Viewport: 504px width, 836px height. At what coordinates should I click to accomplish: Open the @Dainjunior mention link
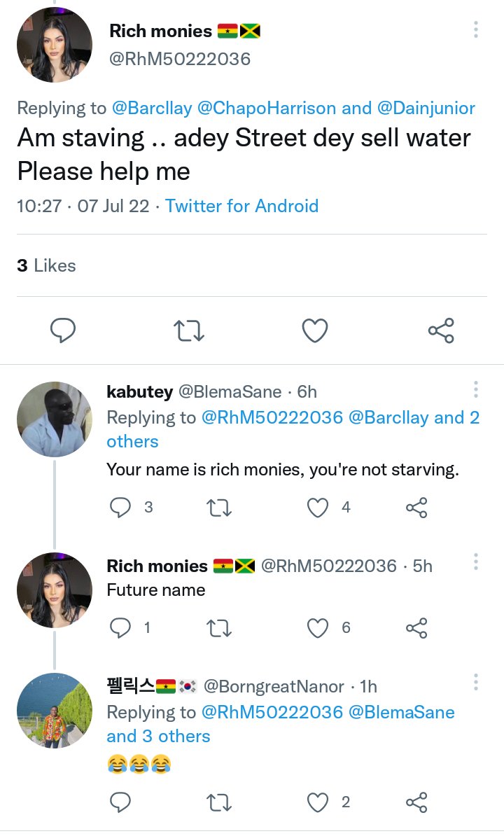click(x=426, y=109)
